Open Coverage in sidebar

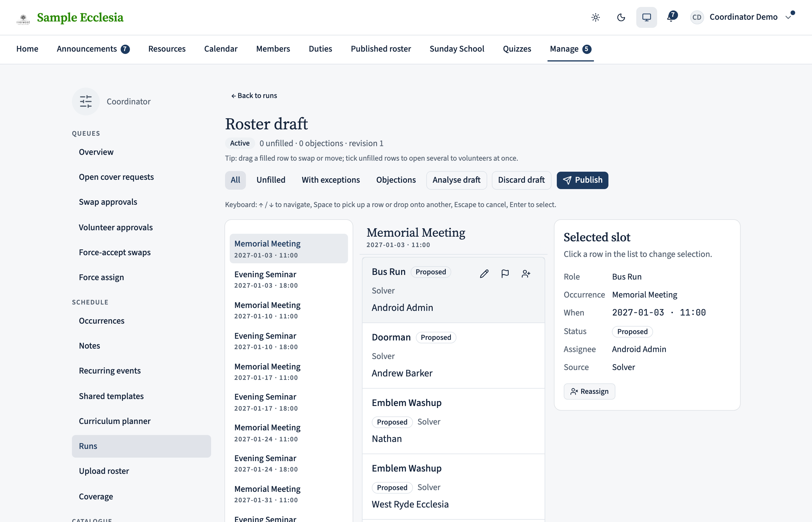click(x=141, y=496)
